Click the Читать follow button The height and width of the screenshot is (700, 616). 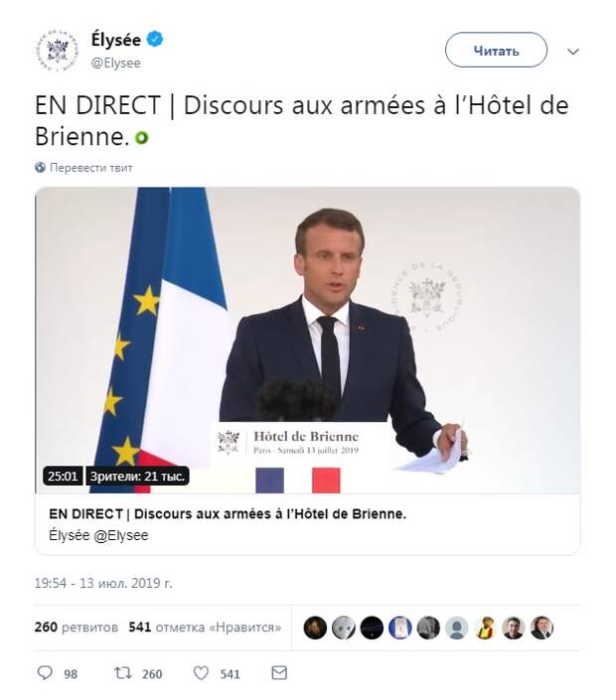(496, 50)
